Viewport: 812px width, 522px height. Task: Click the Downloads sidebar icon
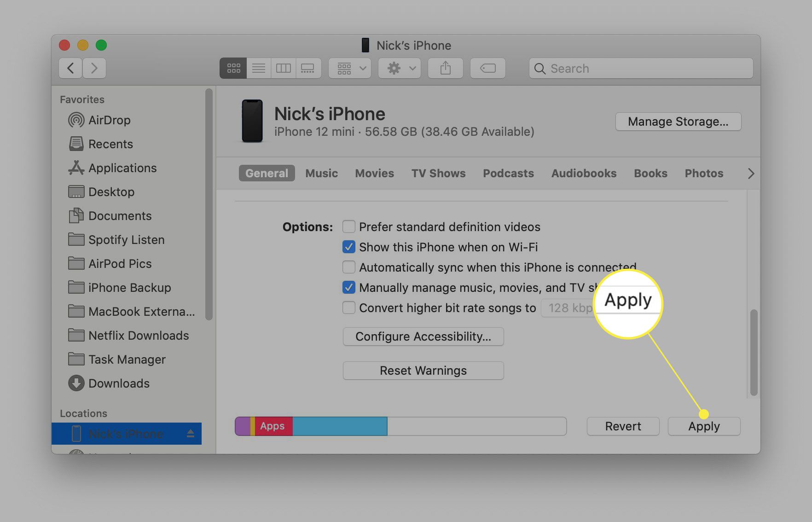point(76,383)
